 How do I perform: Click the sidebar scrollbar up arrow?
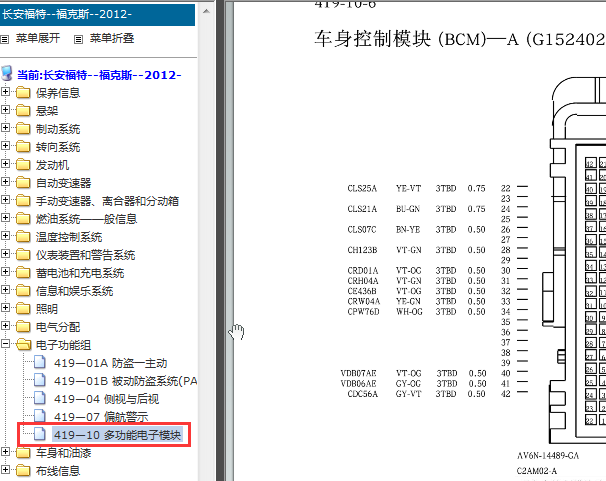point(206,11)
